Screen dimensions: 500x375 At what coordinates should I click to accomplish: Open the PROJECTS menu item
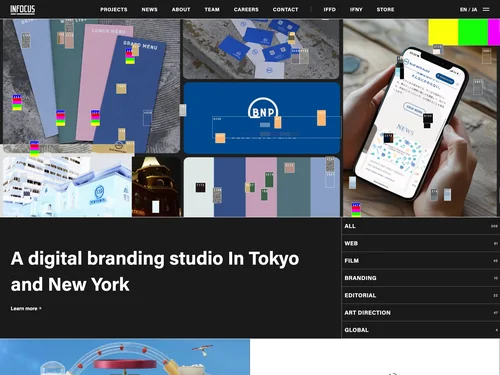[114, 9]
